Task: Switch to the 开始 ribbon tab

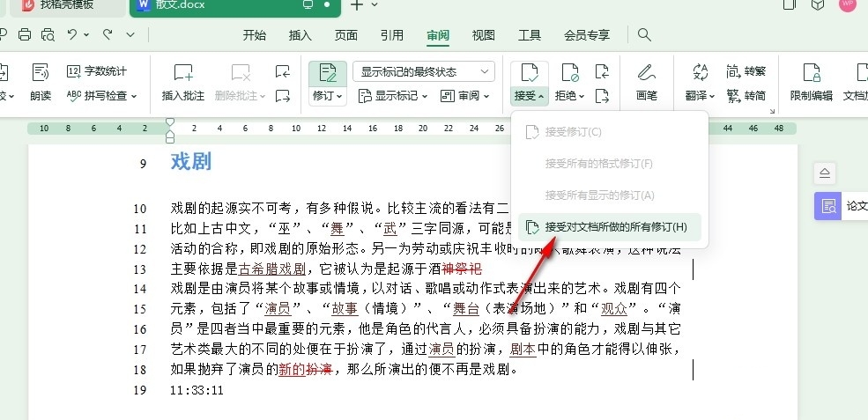Action: click(255, 35)
